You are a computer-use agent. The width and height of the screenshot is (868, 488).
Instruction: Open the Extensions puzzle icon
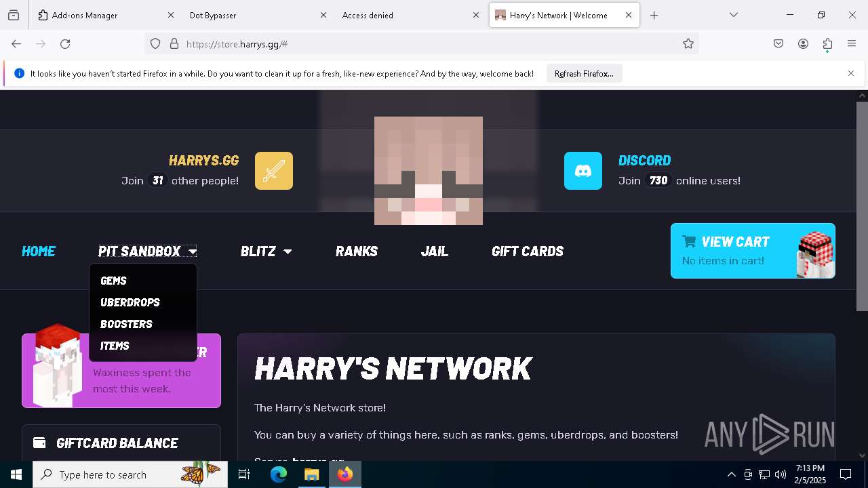coord(827,43)
